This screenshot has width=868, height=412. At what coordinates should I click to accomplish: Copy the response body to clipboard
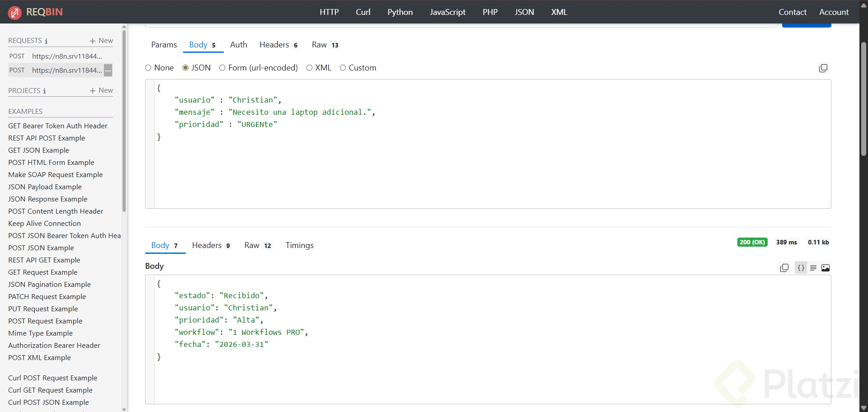pos(784,268)
